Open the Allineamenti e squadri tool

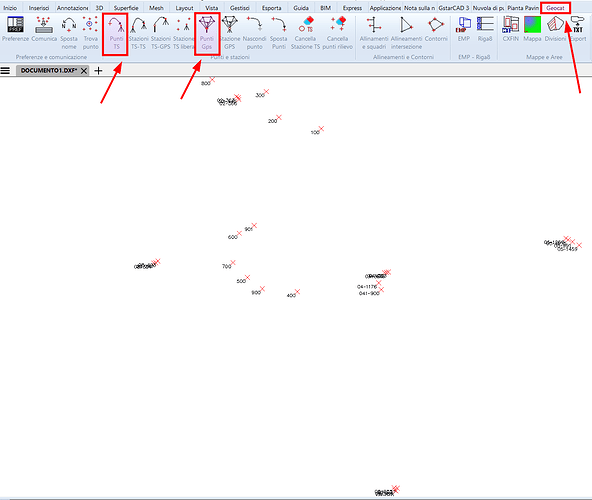pyautogui.click(x=374, y=33)
